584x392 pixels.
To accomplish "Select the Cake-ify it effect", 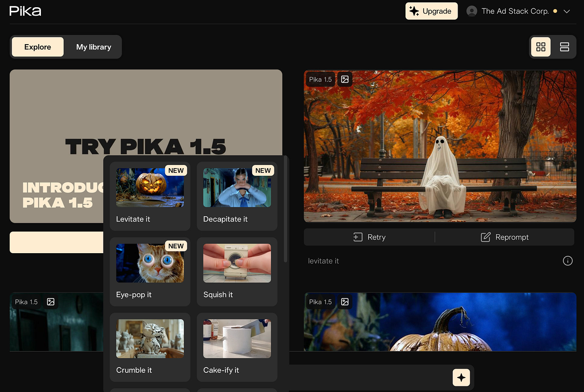I will click(237, 347).
